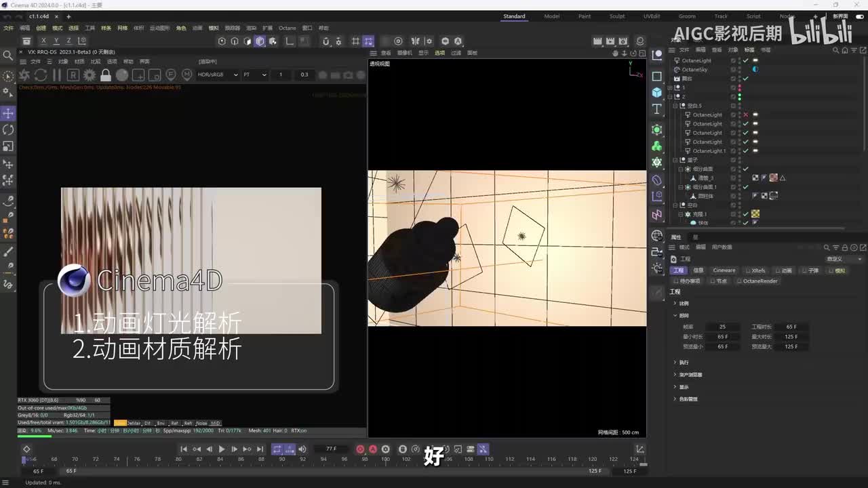Switch to the Model layout tab
868x488 pixels.
(x=552, y=16)
